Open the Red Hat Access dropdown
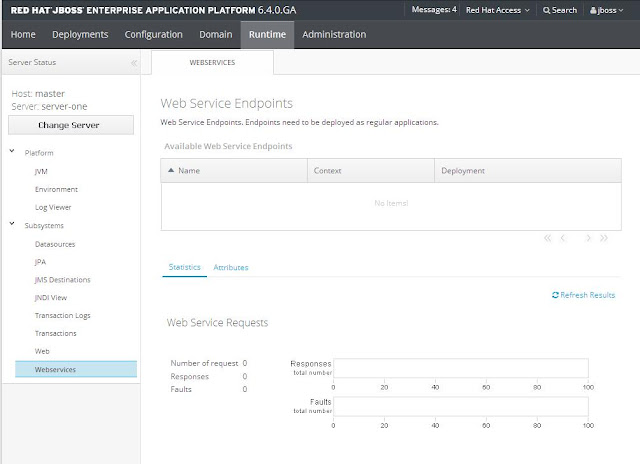640x464 pixels. [x=498, y=10]
